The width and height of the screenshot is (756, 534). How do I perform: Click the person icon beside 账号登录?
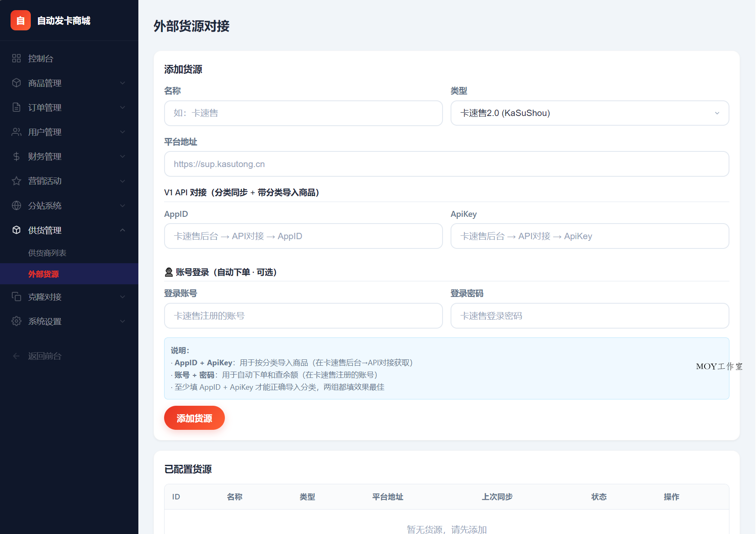[168, 272]
